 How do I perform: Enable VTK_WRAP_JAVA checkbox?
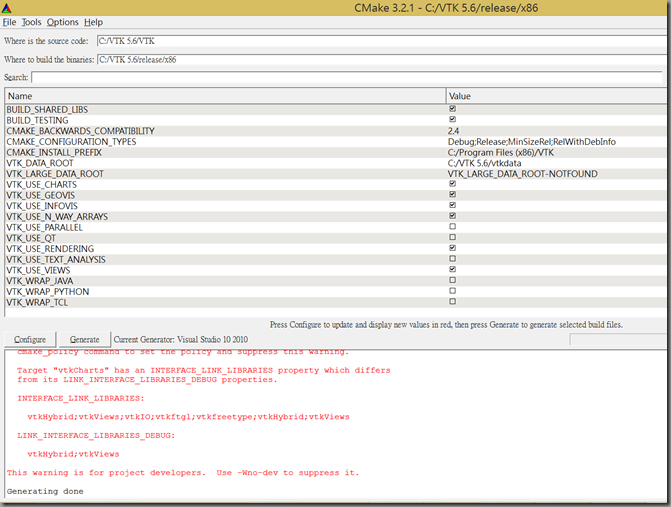[452, 280]
